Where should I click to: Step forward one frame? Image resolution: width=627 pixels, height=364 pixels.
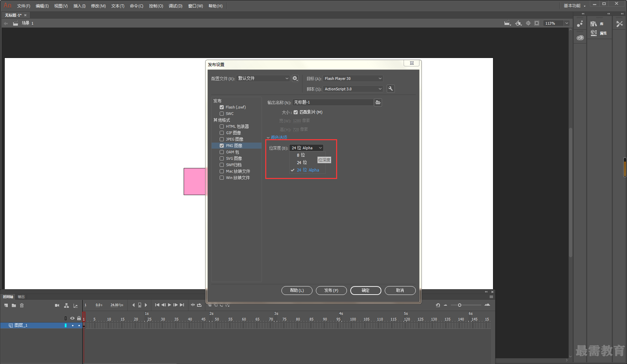175,305
